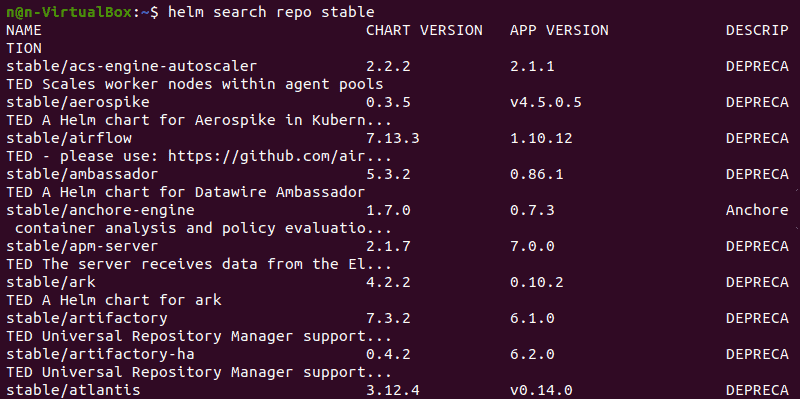The width and height of the screenshot is (800, 399).
Task: Click app version 6.2.0
Action: coord(532,355)
